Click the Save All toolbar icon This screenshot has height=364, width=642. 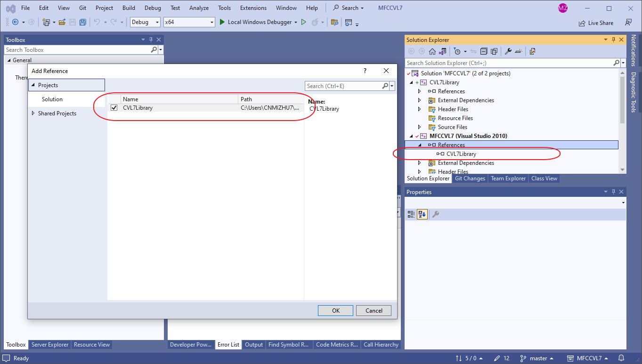tap(83, 22)
